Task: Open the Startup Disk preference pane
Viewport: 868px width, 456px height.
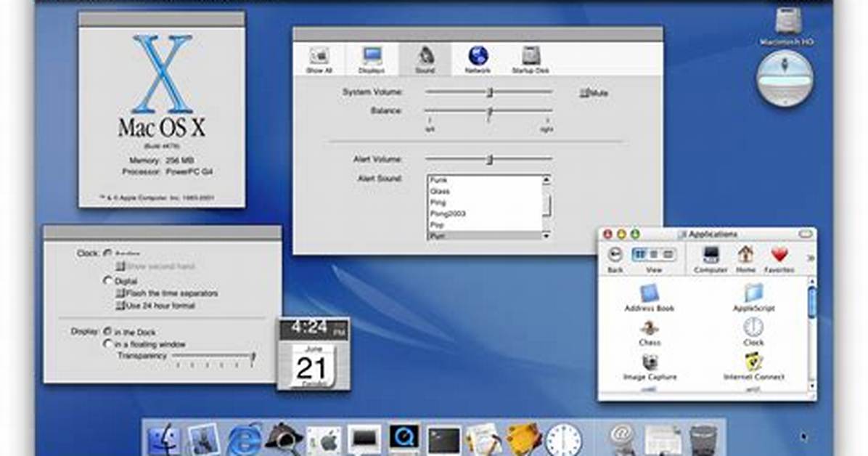Action: click(x=531, y=60)
